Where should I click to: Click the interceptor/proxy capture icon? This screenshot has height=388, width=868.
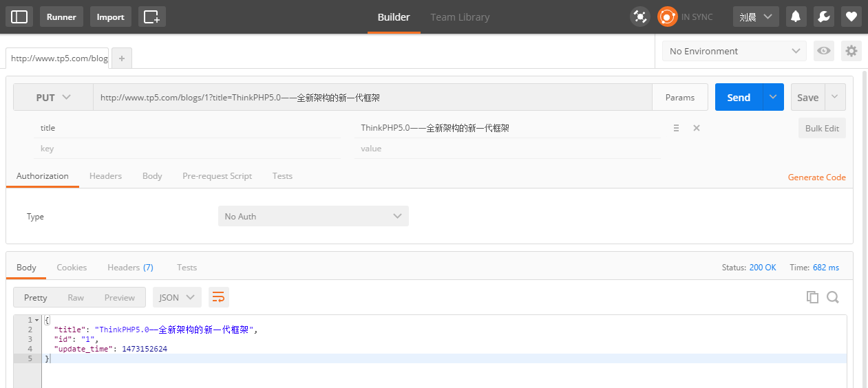click(640, 17)
